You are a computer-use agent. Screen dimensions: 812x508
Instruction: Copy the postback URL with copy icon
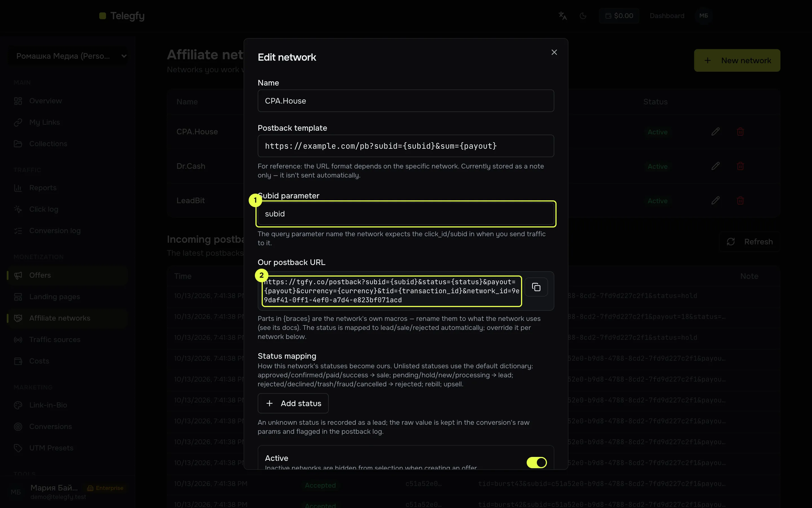point(536,287)
